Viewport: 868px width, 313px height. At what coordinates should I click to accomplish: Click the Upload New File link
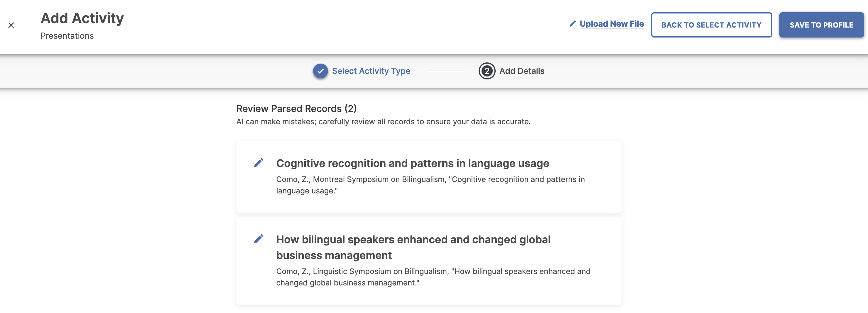tap(612, 24)
